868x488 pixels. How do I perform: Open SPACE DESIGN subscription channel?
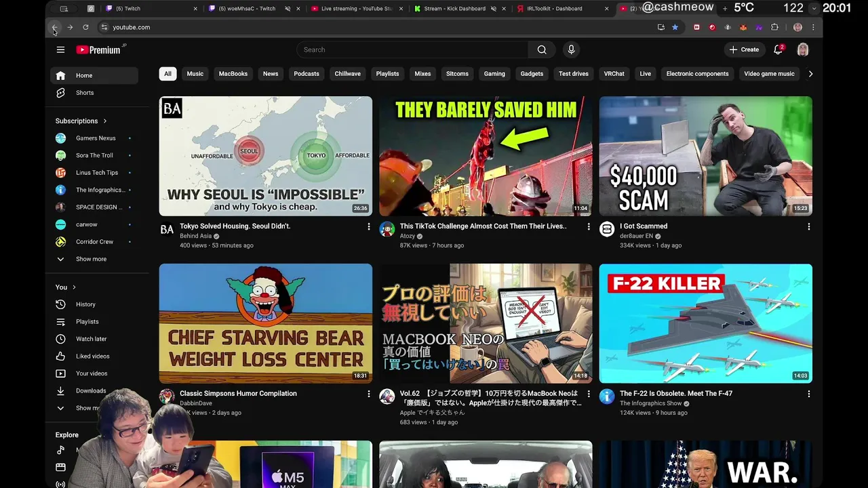[x=94, y=207]
